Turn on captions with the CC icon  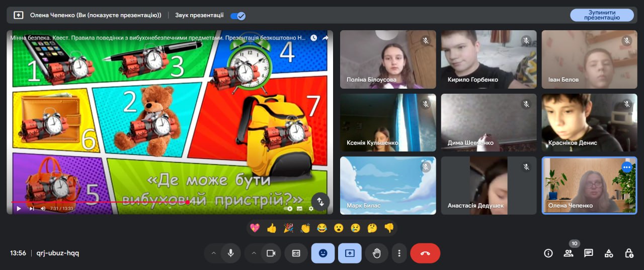click(296, 253)
